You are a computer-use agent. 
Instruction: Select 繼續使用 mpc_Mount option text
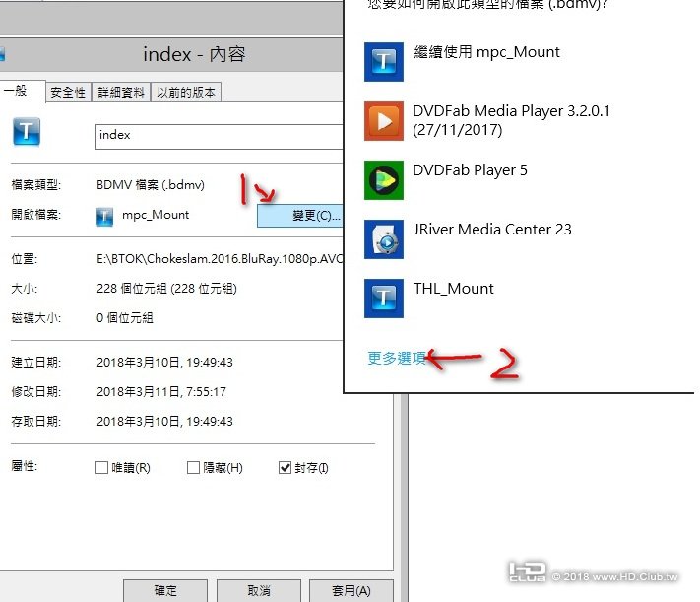click(486, 52)
